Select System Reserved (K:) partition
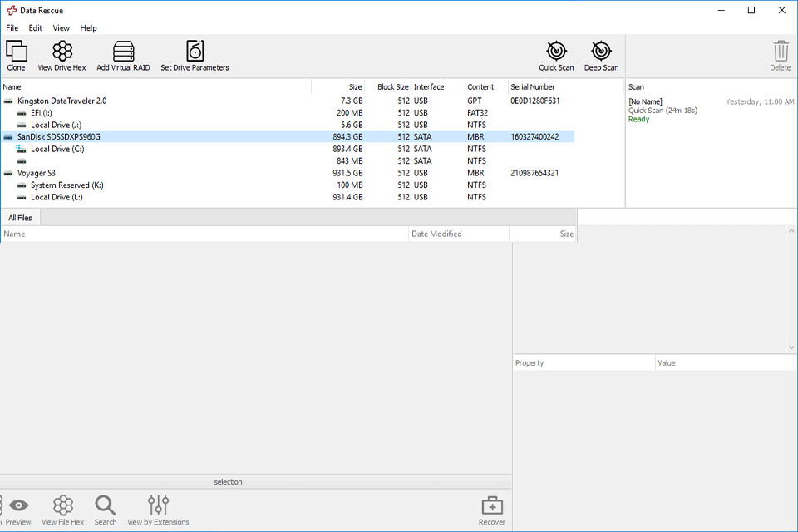 66,185
